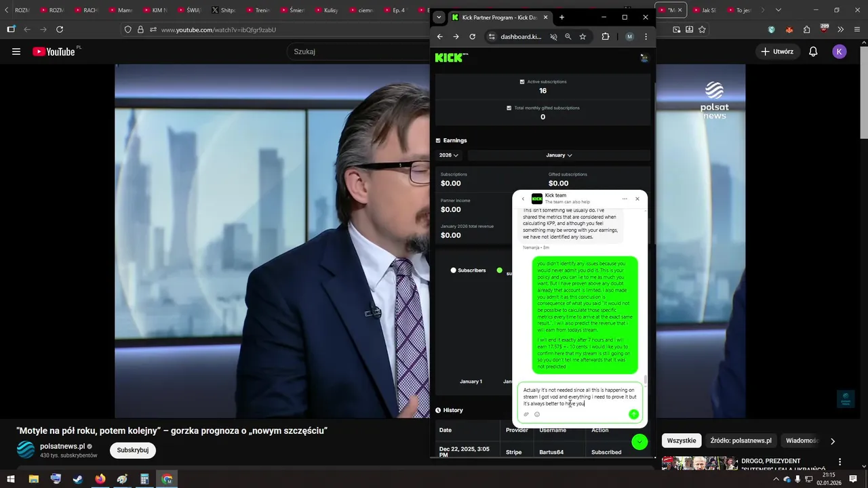Open the YouTube account avatar K

pyautogui.click(x=840, y=52)
